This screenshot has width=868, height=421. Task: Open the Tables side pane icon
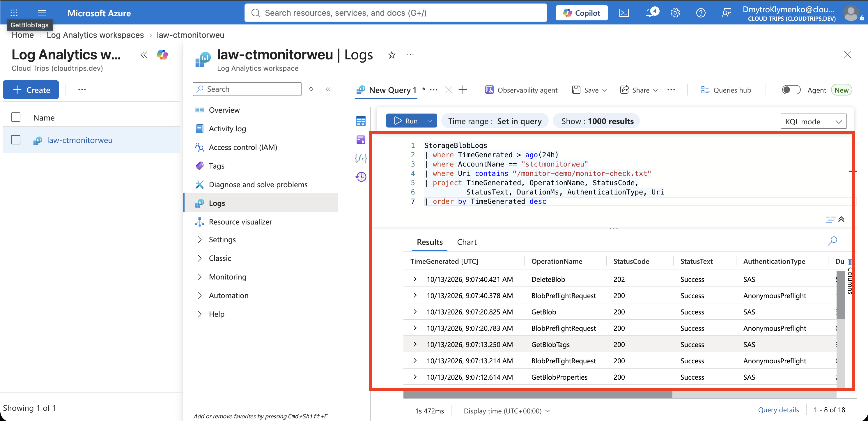coord(361,121)
